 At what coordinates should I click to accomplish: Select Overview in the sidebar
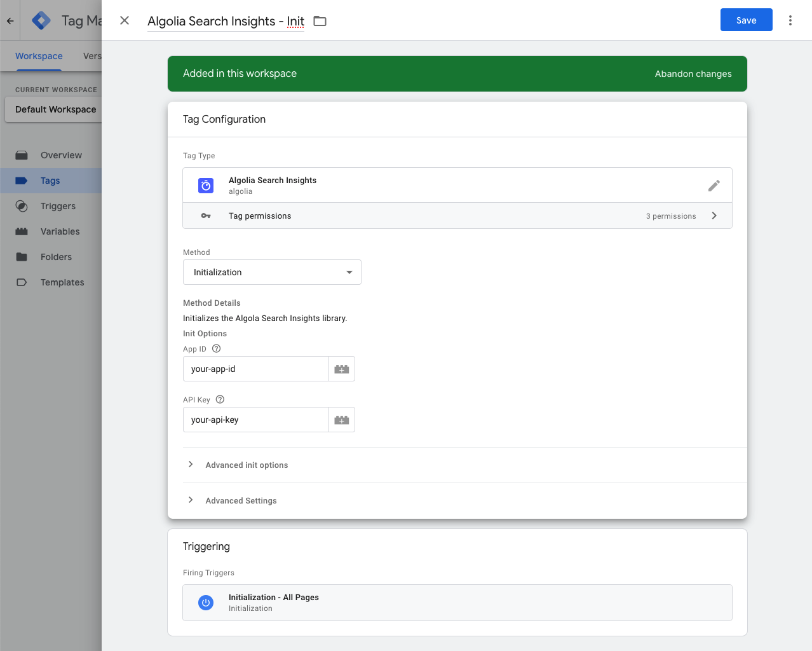point(61,154)
